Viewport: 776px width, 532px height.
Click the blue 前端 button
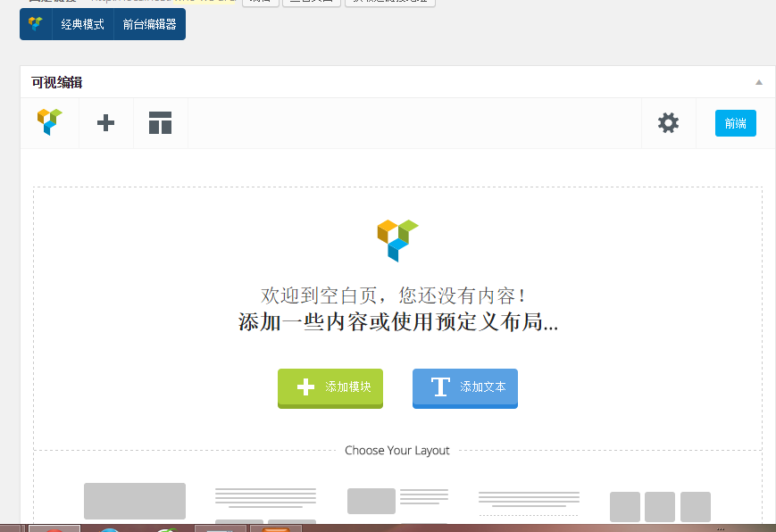tap(735, 123)
